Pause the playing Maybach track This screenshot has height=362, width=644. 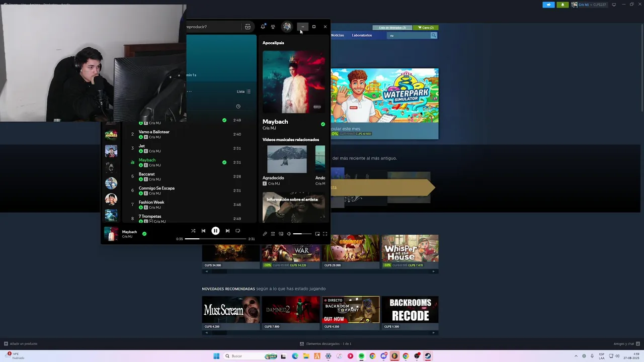click(x=215, y=231)
